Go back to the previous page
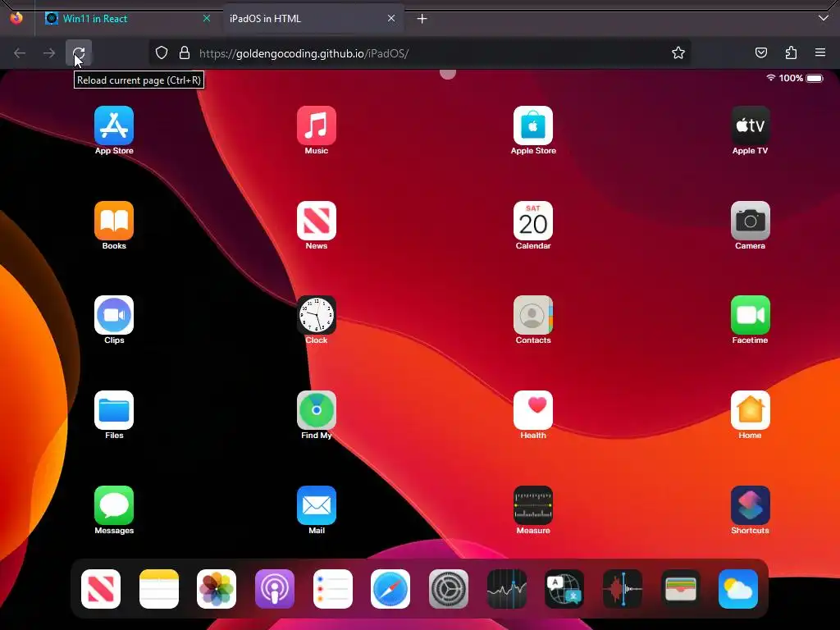 click(x=20, y=53)
